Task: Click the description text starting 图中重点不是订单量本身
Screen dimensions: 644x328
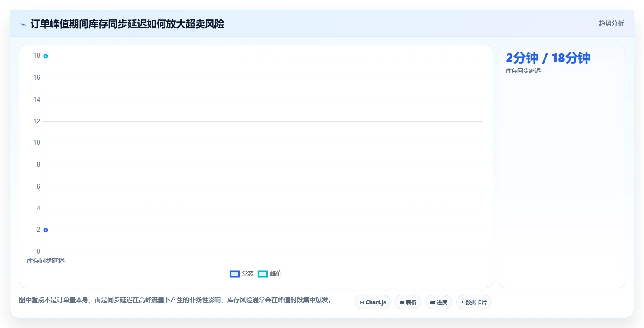Action: [x=177, y=300]
